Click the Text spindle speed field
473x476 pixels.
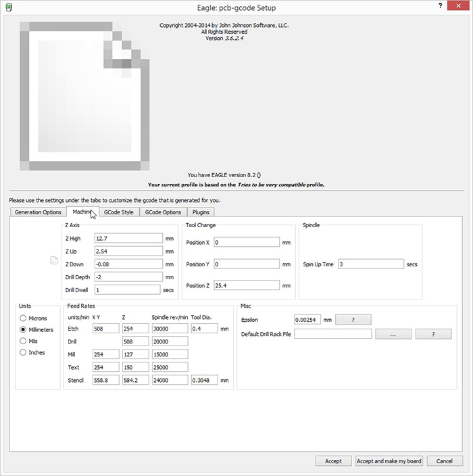click(170, 367)
